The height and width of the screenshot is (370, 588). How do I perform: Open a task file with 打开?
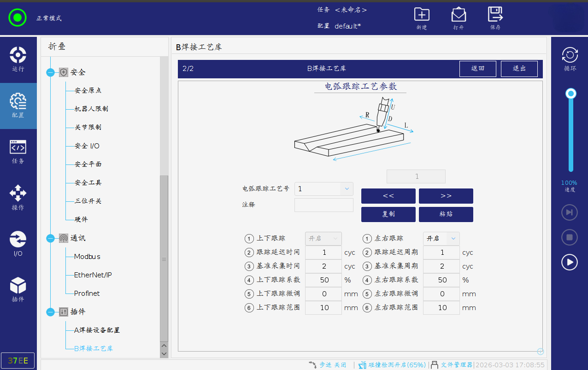click(459, 18)
